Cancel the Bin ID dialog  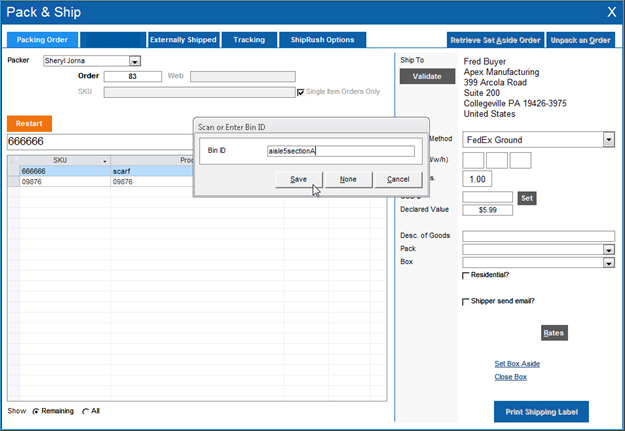398,179
